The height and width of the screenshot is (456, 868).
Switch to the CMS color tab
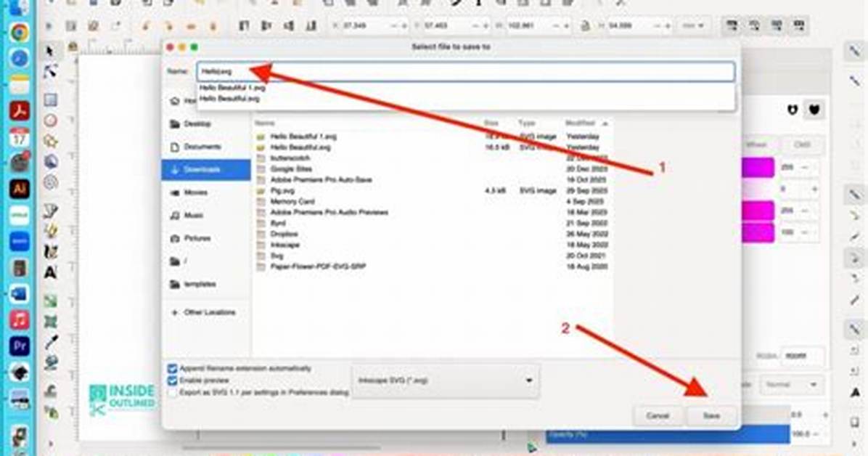tap(802, 144)
